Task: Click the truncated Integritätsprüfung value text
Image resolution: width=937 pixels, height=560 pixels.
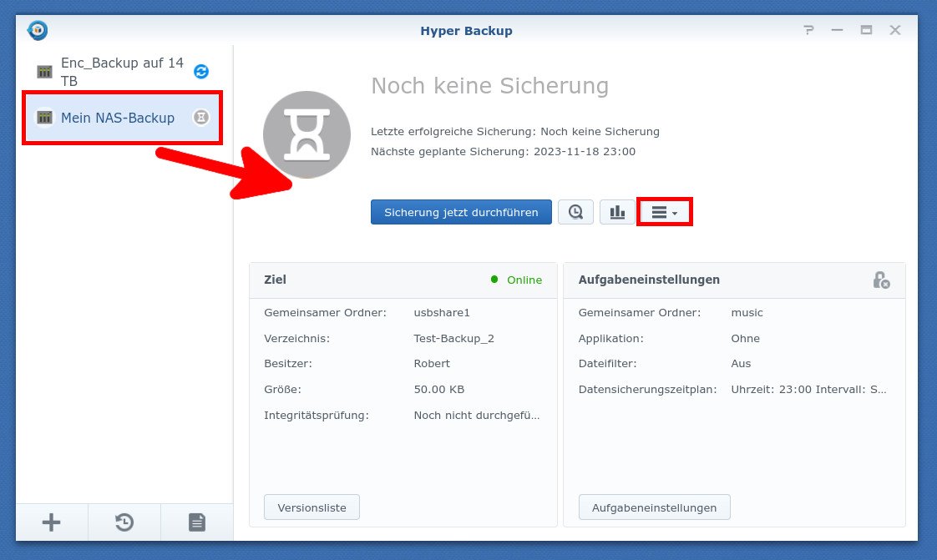Action: point(476,415)
